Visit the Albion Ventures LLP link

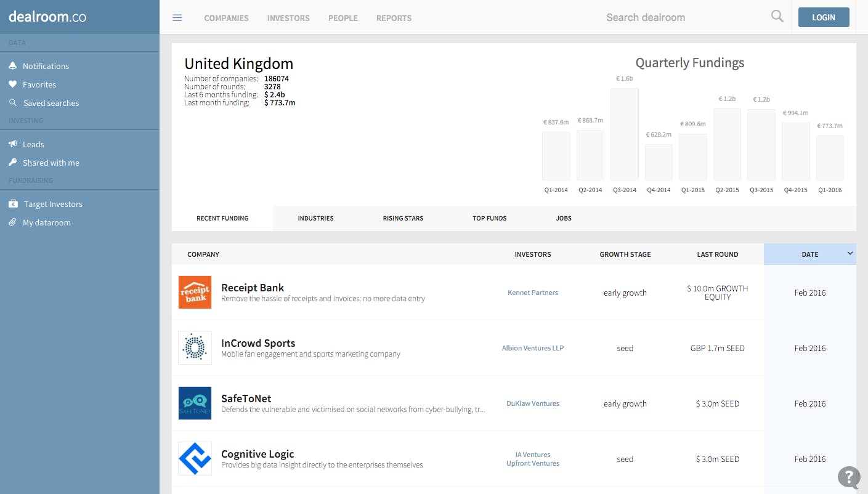[532, 347]
